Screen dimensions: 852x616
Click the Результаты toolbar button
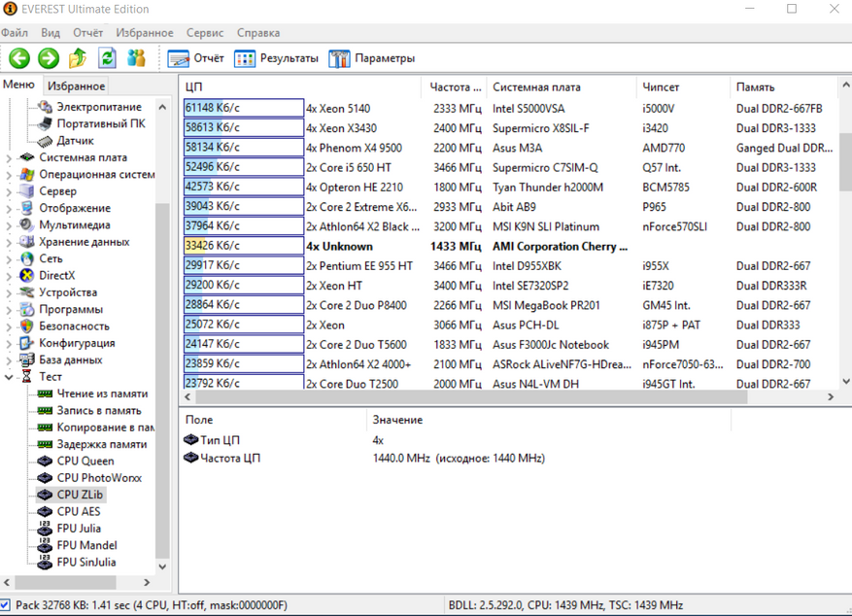[x=277, y=58]
